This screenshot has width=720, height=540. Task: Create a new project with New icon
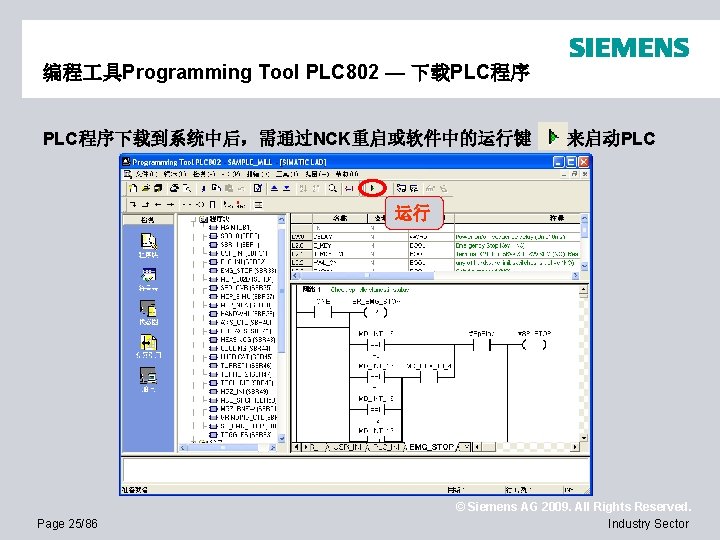click(x=133, y=188)
